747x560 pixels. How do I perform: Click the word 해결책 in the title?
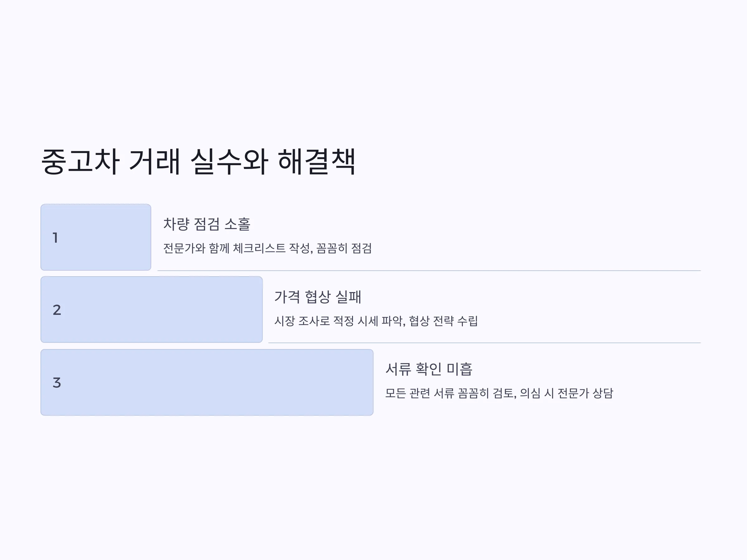pos(317,162)
